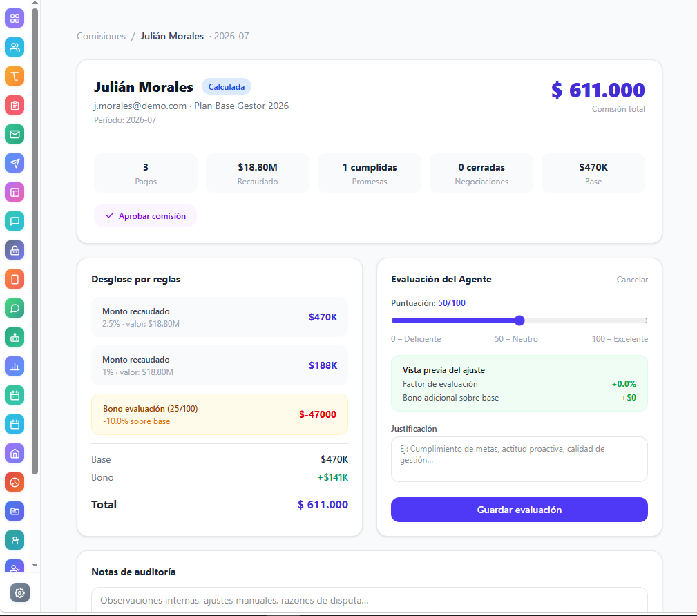Image resolution: width=697 pixels, height=616 pixels.
Task: Set score slider near 100 – Excelente end
Action: pyautogui.click(x=645, y=320)
